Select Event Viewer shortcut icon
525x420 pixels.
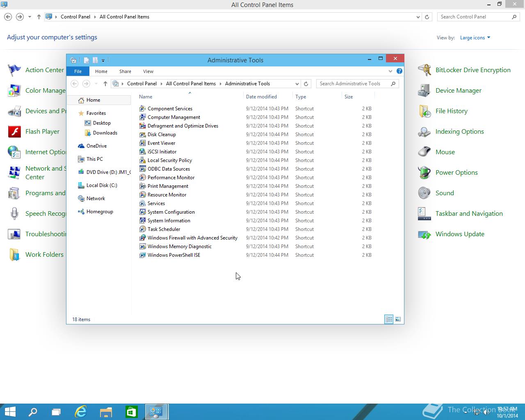tap(142, 143)
